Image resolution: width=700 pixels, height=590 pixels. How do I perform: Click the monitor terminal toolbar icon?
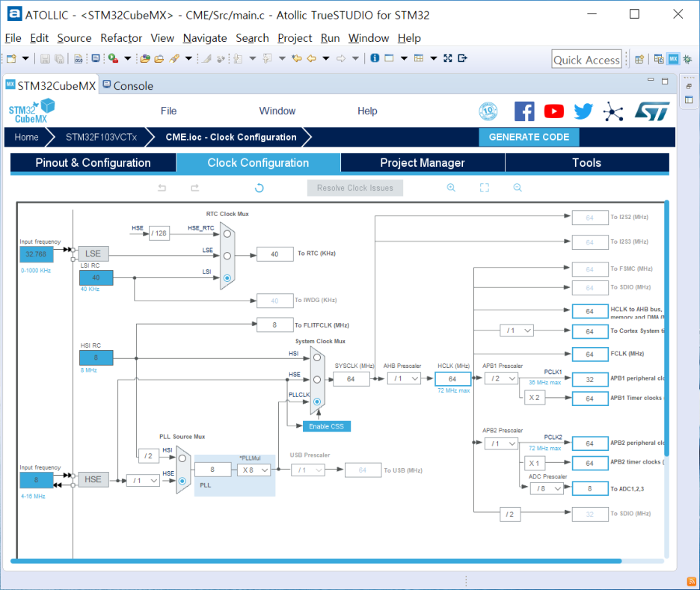96,58
